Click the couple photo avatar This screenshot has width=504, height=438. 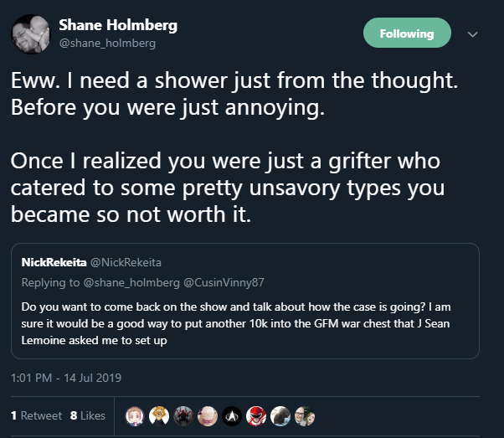pyautogui.click(x=305, y=416)
